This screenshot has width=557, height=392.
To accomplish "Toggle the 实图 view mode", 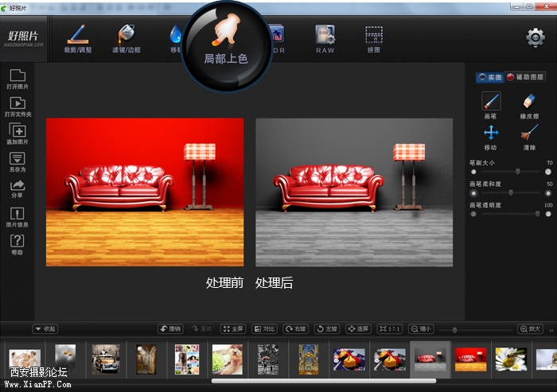I will (489, 77).
